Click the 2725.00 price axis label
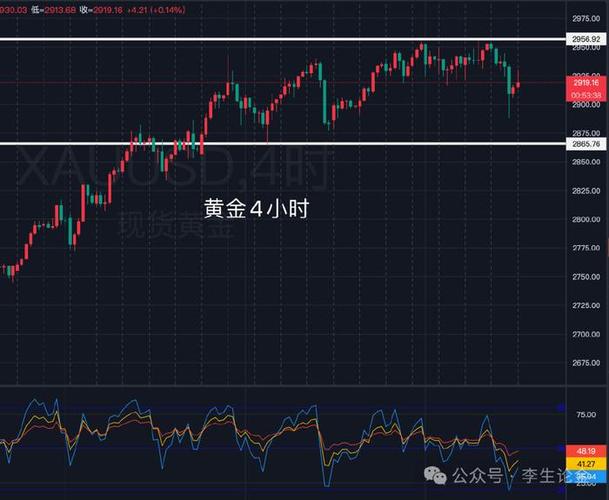 (586, 305)
